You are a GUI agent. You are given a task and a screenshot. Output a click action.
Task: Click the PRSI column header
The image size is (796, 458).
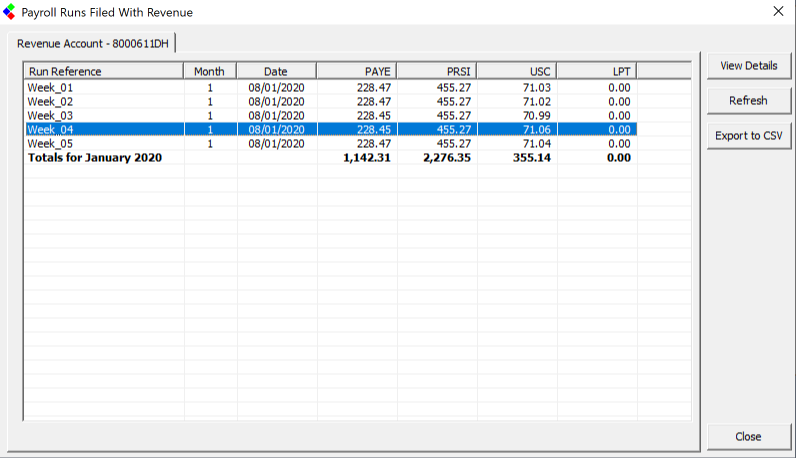pyautogui.click(x=437, y=71)
